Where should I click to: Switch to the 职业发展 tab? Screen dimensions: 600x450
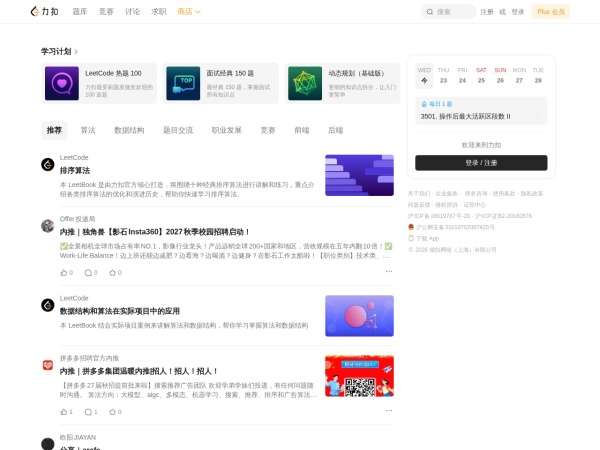pyautogui.click(x=227, y=130)
